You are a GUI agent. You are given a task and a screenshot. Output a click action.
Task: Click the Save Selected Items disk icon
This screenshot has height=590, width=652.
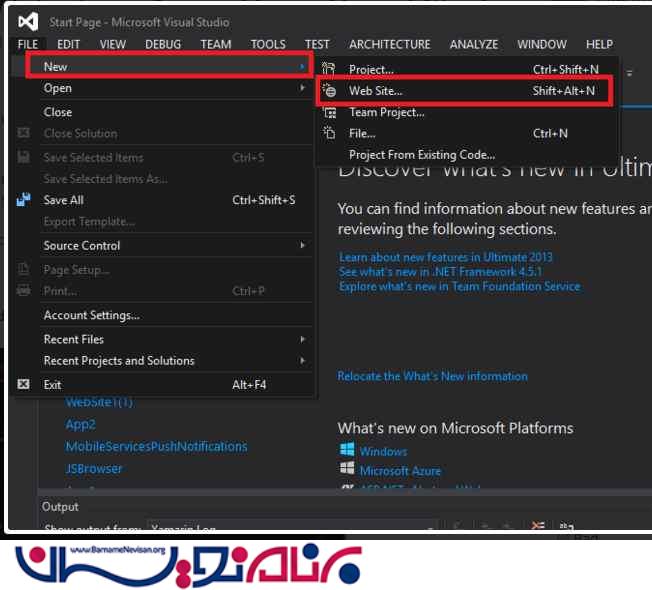click(24, 157)
